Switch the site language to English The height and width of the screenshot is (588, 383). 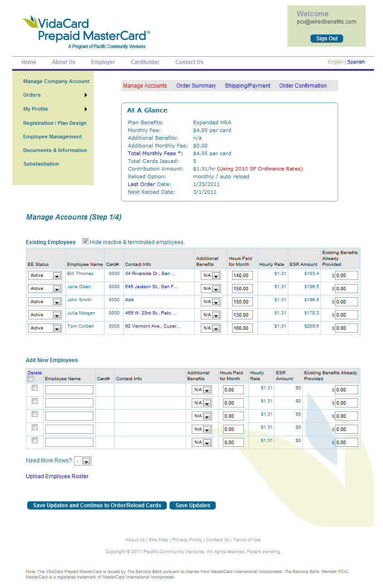point(336,62)
